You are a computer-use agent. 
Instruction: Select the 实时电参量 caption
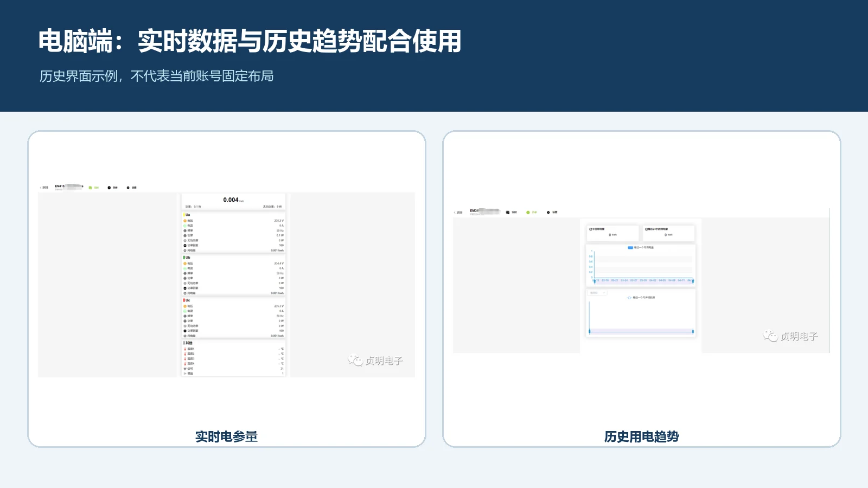tap(226, 436)
